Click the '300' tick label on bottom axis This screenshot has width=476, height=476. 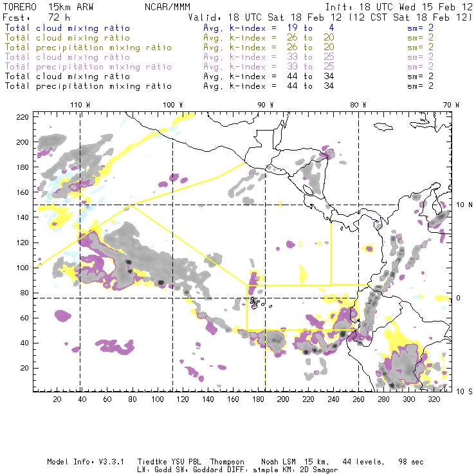(x=409, y=399)
